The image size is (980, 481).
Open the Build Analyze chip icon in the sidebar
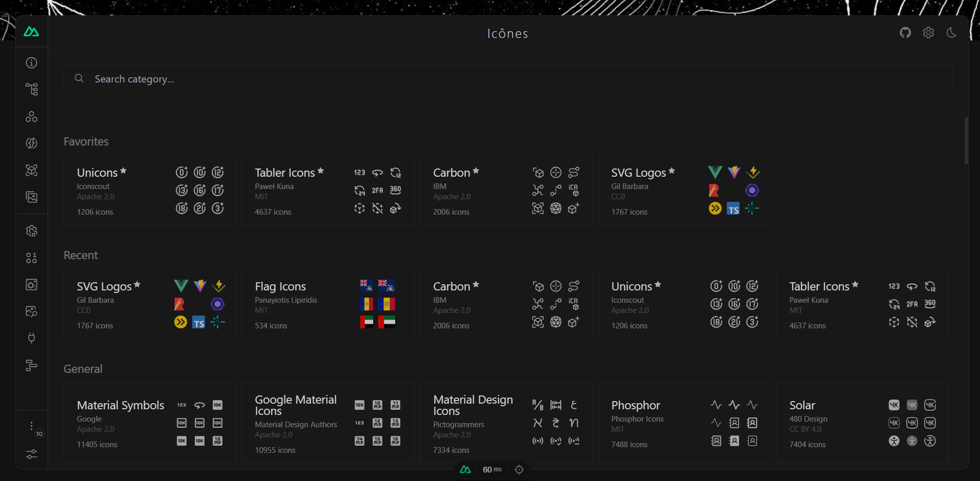click(32, 285)
